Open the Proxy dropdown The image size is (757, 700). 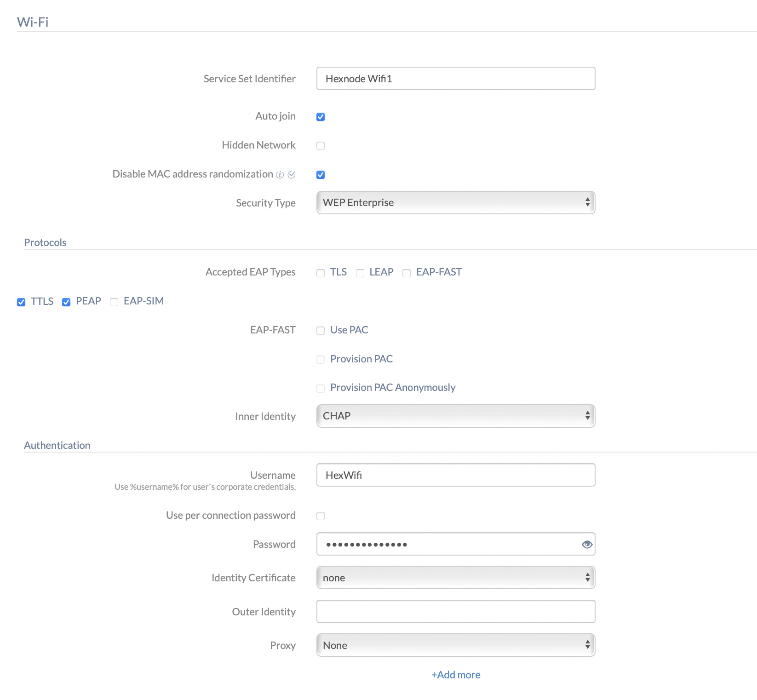coord(456,645)
